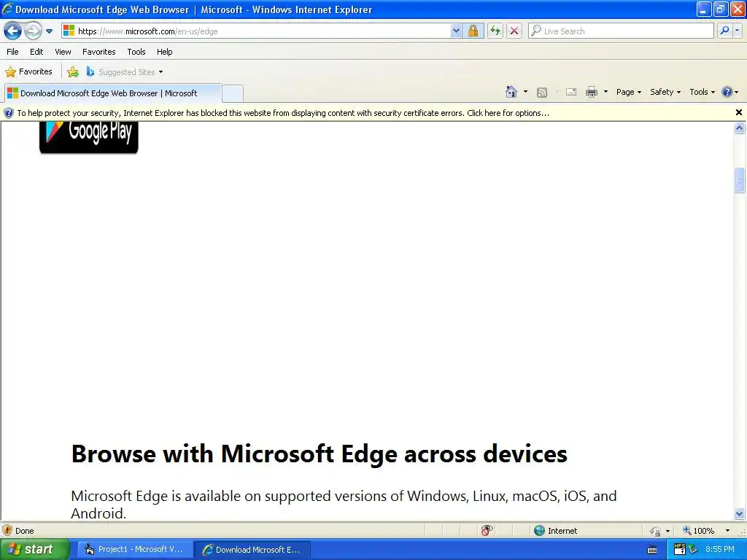The width and height of the screenshot is (747, 560).
Task: Open the Help menu
Action: click(x=164, y=52)
